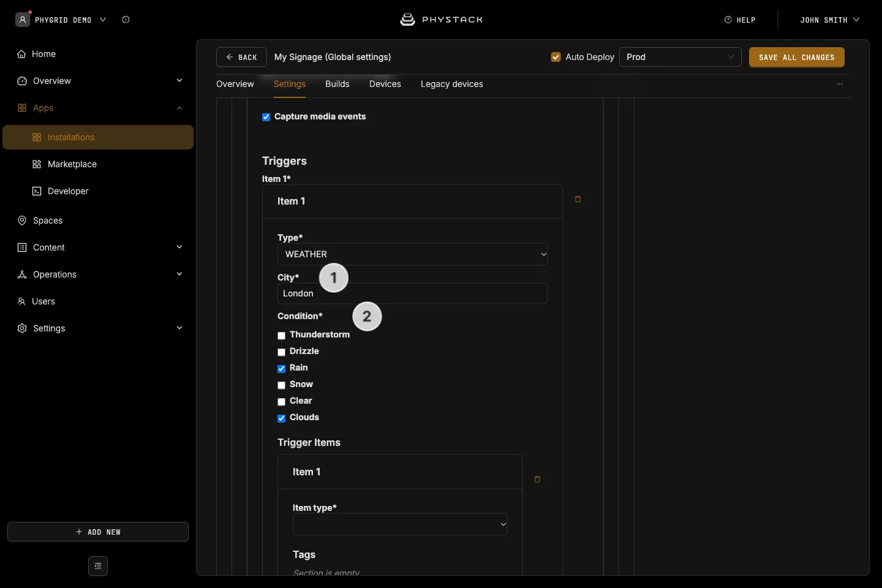Click the info icon beside Phygrid Demo
Image resolution: width=882 pixels, height=588 pixels.
[x=126, y=20]
